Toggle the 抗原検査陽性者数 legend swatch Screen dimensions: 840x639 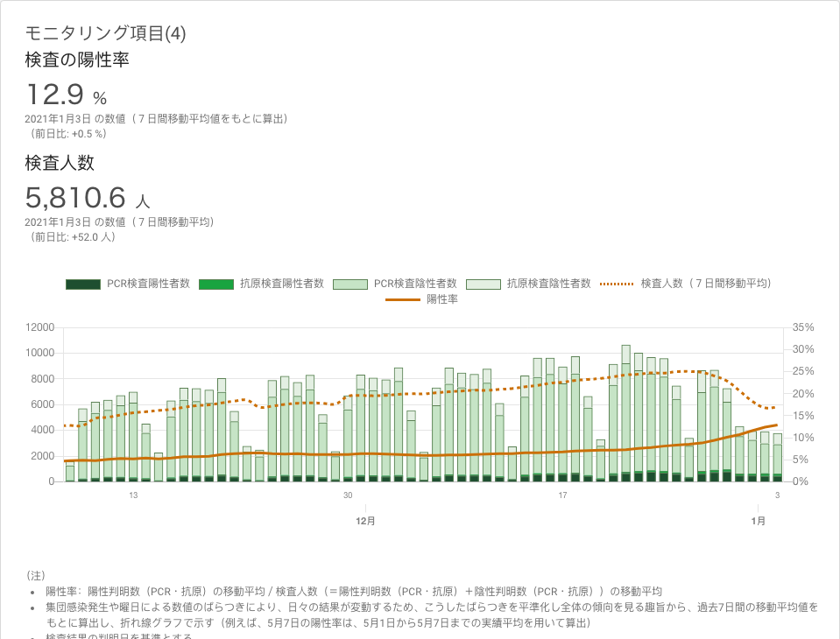pos(216,284)
